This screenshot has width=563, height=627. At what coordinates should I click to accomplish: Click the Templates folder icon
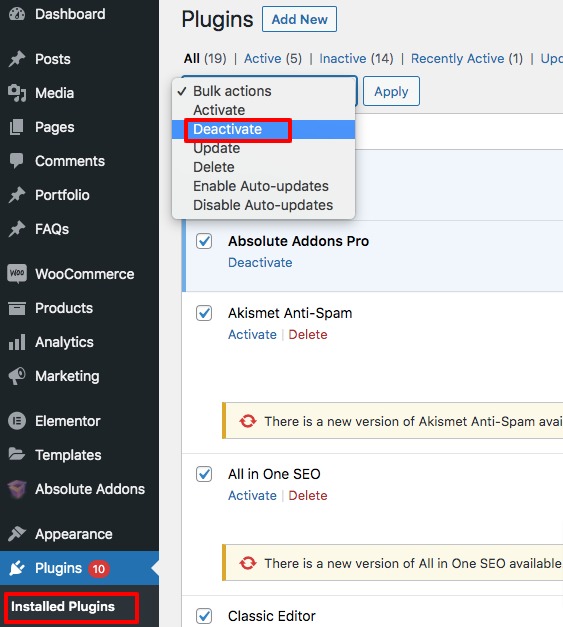[x=17, y=455]
